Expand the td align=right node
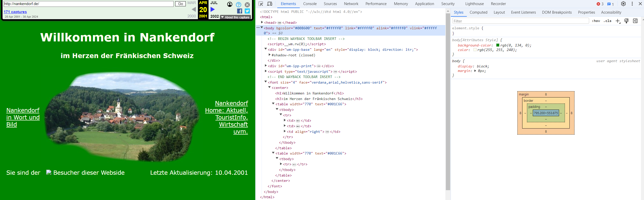 [x=285, y=131]
